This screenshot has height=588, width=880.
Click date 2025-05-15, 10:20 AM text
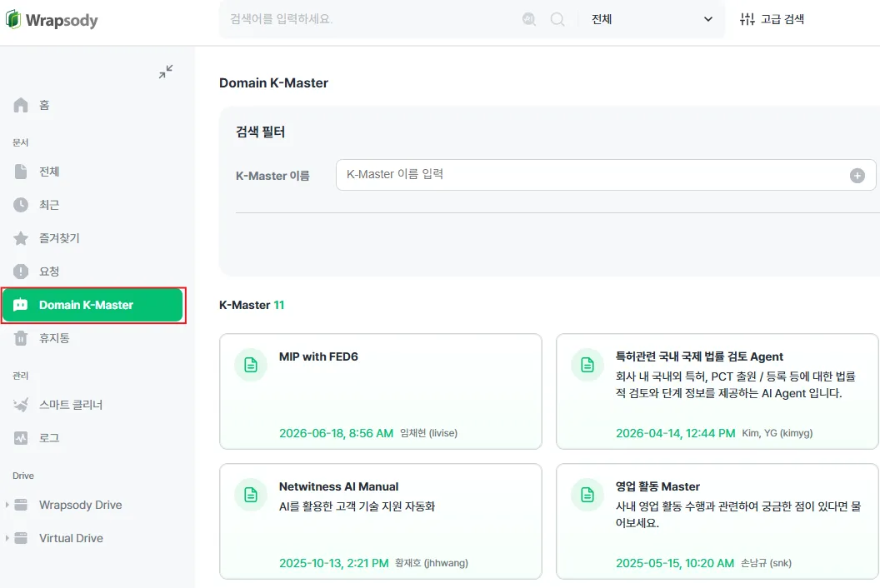675,563
